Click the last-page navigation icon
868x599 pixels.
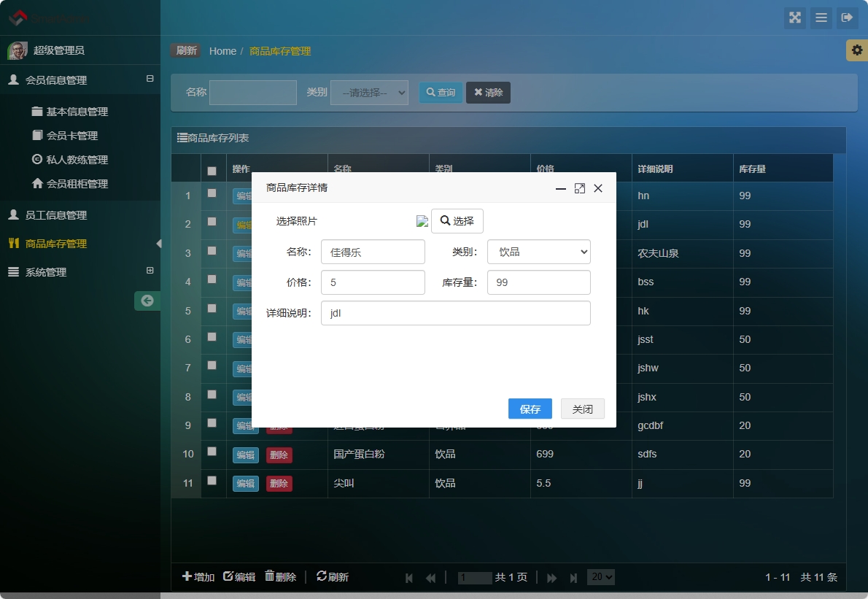click(573, 577)
